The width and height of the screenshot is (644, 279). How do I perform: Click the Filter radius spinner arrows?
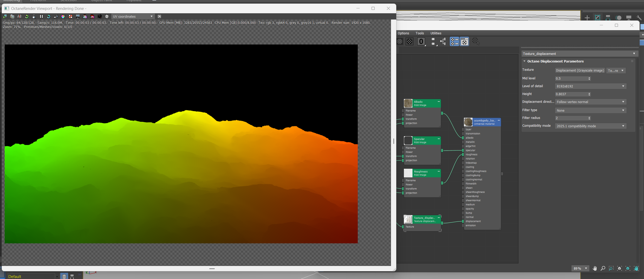click(589, 118)
